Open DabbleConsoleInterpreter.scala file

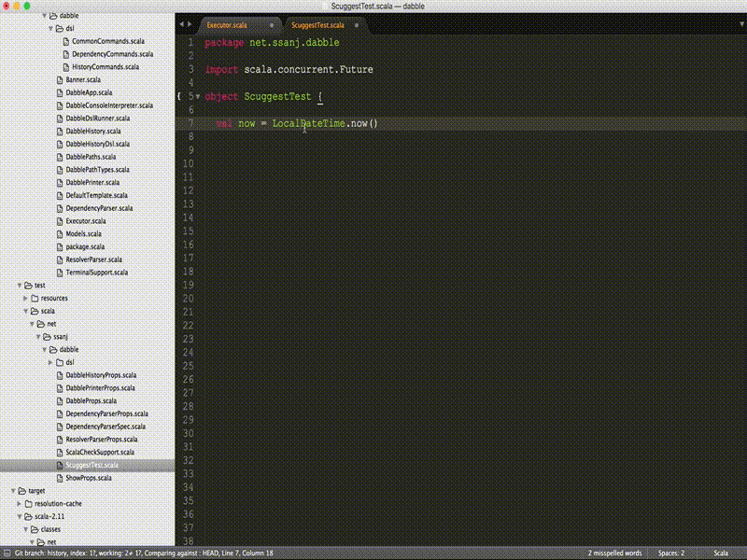tap(109, 105)
